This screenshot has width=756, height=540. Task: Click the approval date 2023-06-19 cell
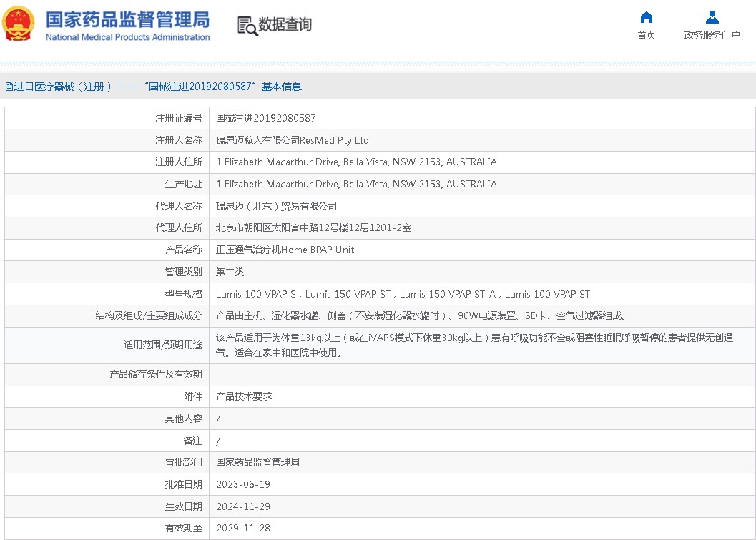tap(243, 484)
